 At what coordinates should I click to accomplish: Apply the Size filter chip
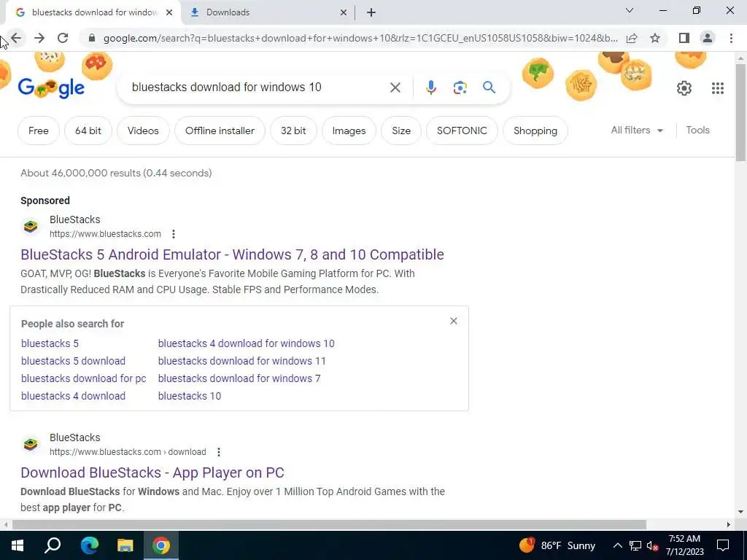[401, 131]
